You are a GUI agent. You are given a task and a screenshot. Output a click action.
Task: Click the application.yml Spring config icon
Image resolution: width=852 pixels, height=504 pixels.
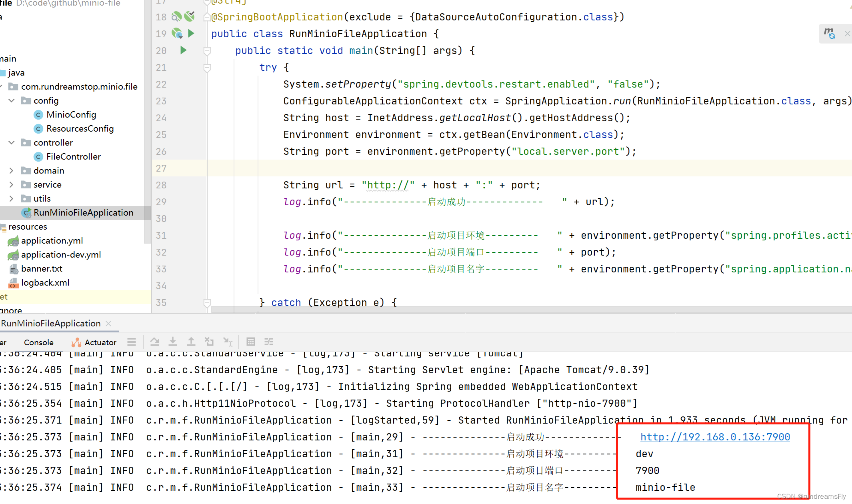click(x=13, y=241)
